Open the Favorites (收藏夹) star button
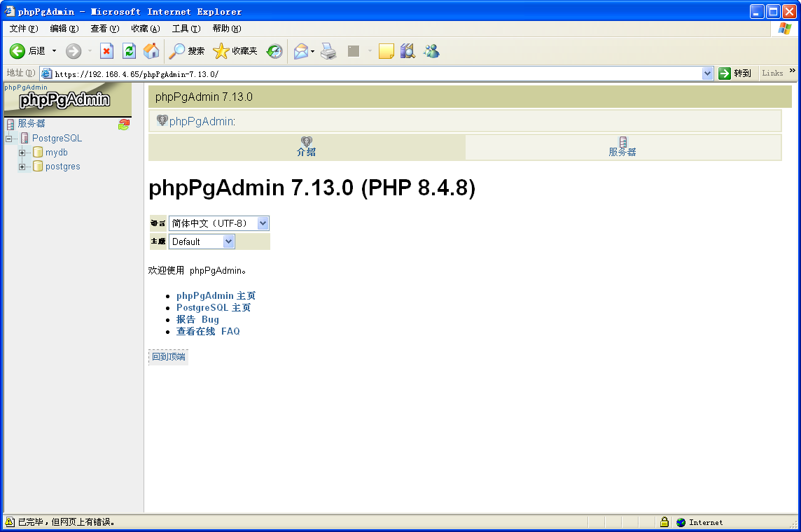The height and width of the screenshot is (532, 801). point(235,51)
